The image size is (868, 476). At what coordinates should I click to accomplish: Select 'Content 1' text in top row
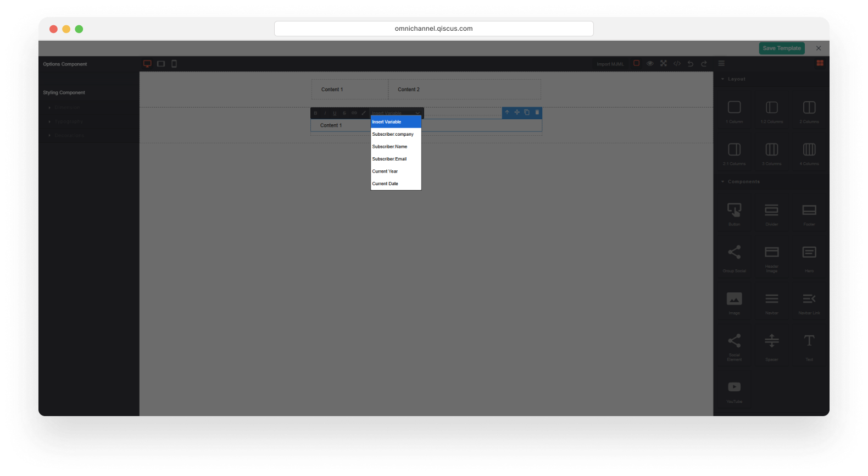332,90
